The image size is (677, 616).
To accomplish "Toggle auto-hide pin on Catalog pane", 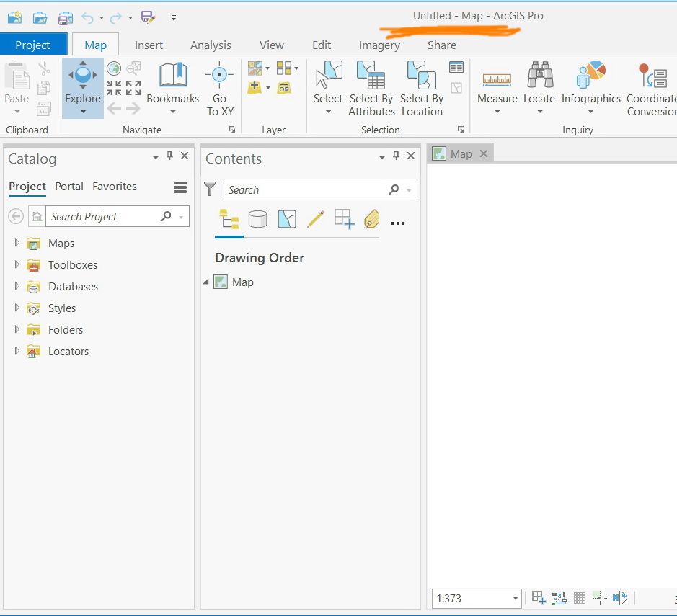I will coord(169,156).
